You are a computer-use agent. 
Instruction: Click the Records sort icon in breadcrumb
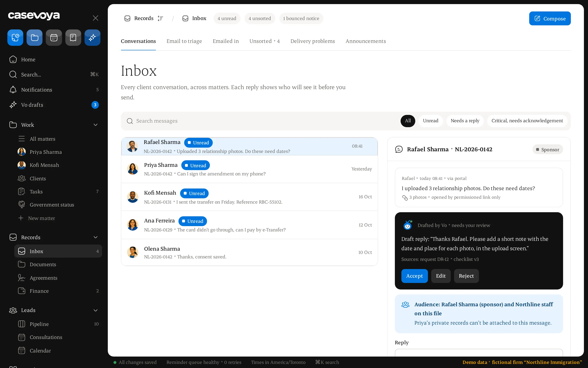coord(160,18)
